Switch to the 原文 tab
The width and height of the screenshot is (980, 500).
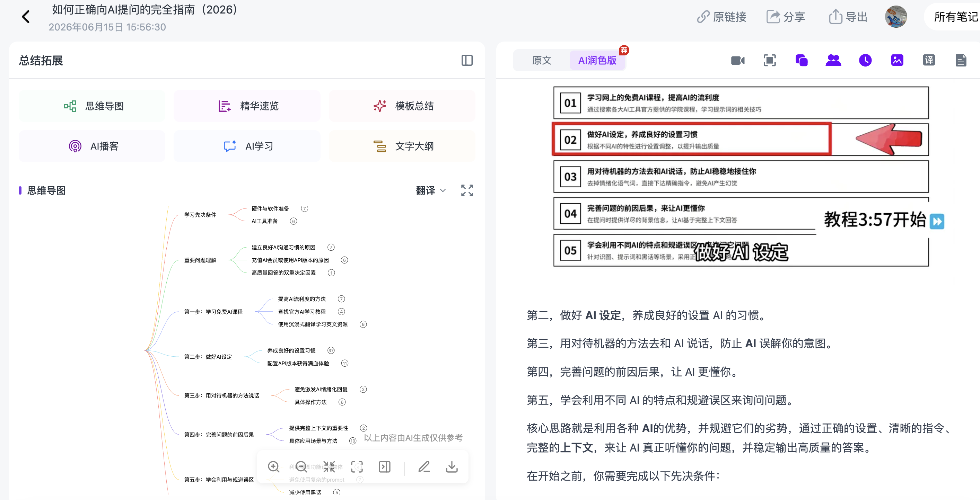pos(541,61)
